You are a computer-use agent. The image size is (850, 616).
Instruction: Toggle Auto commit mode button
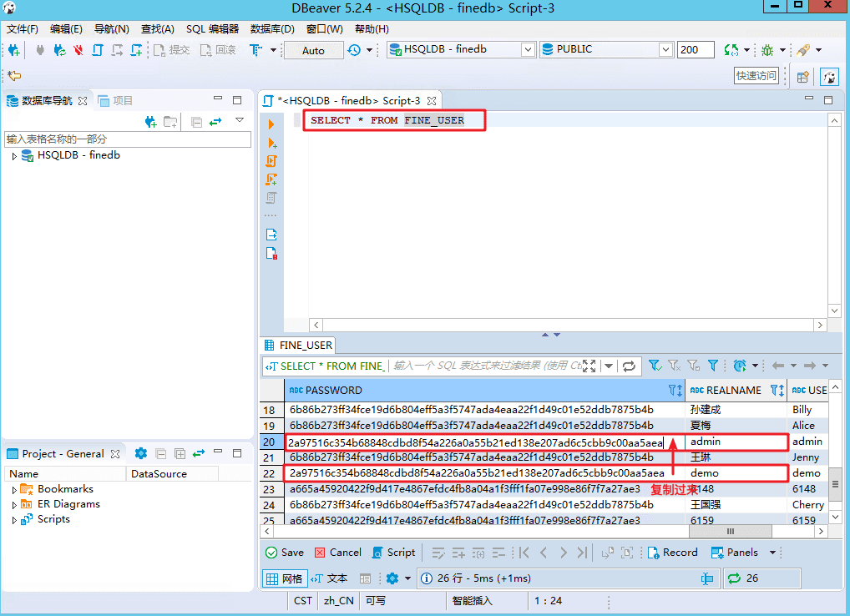click(x=313, y=50)
